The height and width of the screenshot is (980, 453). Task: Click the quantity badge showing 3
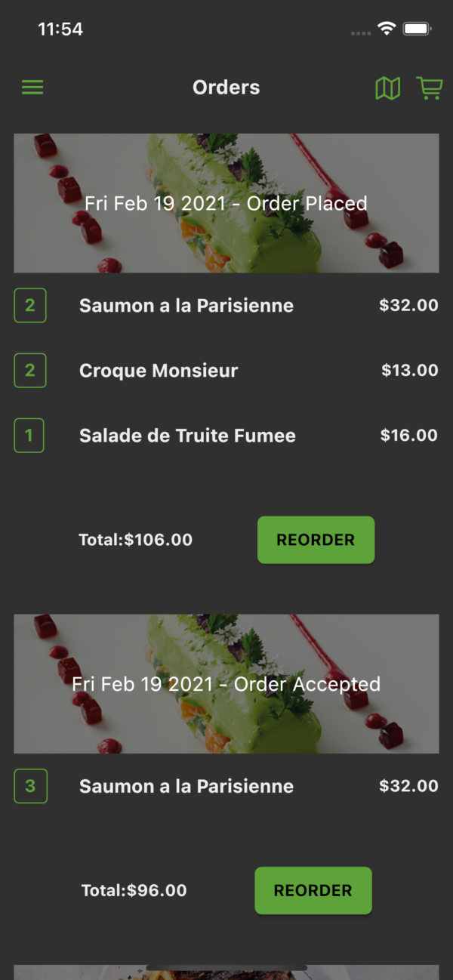point(30,786)
